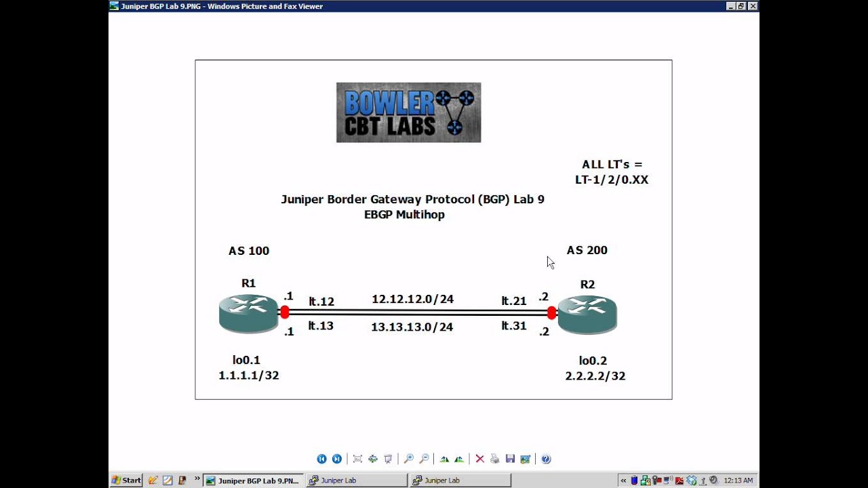The width and height of the screenshot is (868, 488).
Task: Click the lt.12 interface label
Action: 321,302
